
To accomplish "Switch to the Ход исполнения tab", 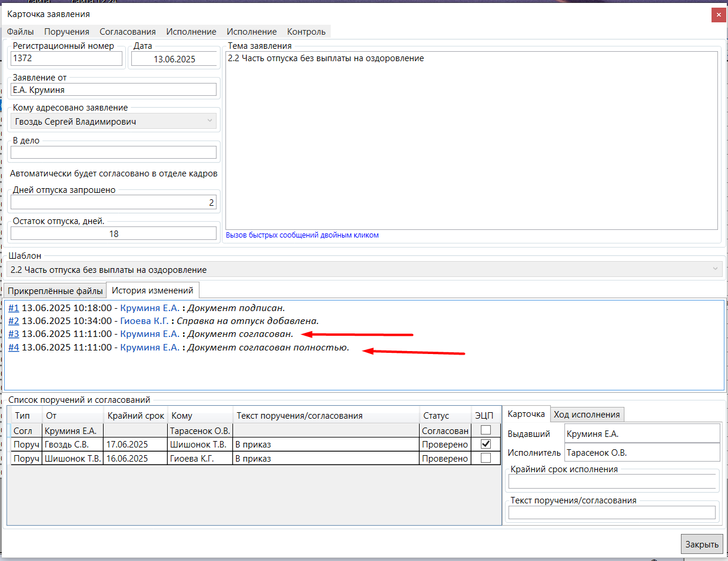I will coord(587,415).
